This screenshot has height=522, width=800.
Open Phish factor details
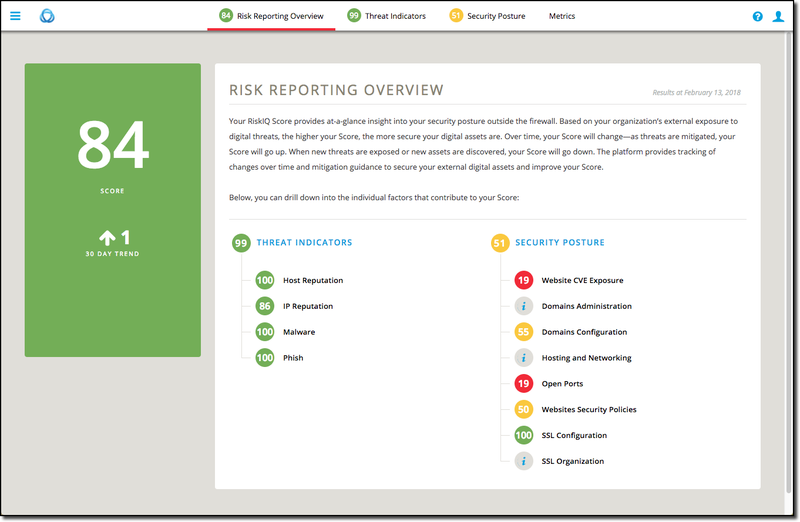(x=293, y=358)
